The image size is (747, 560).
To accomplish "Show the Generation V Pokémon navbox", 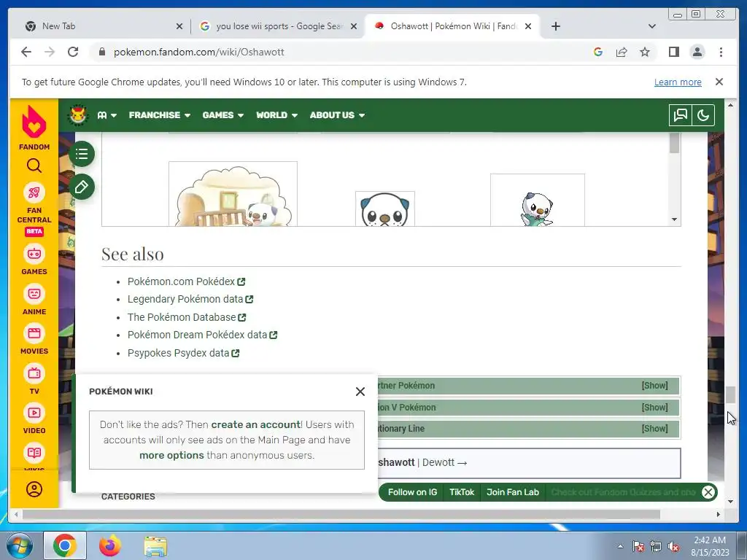I will (654, 408).
